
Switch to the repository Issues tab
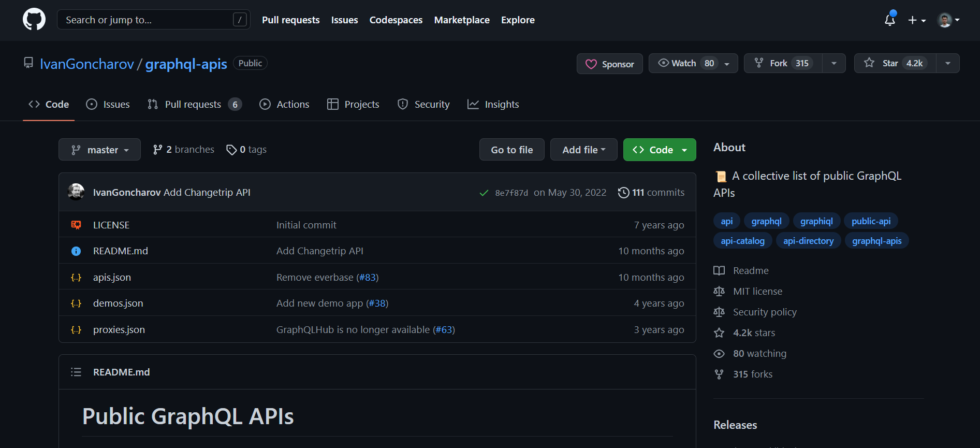[108, 104]
